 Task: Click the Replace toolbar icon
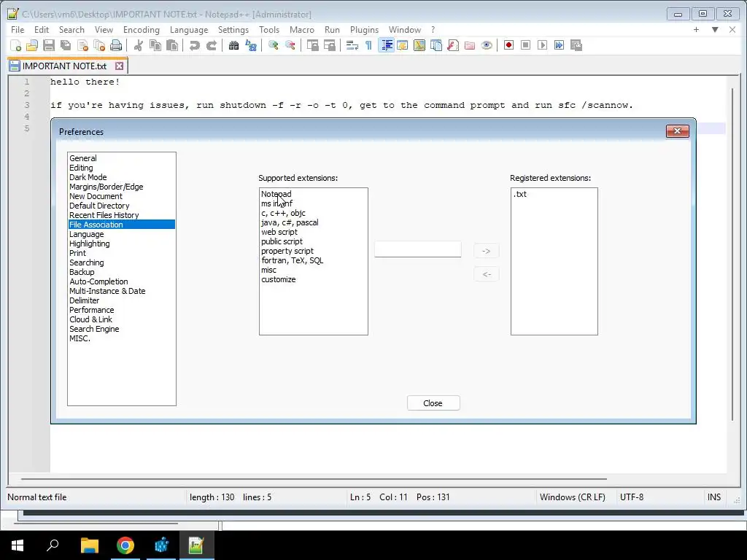pos(251,45)
